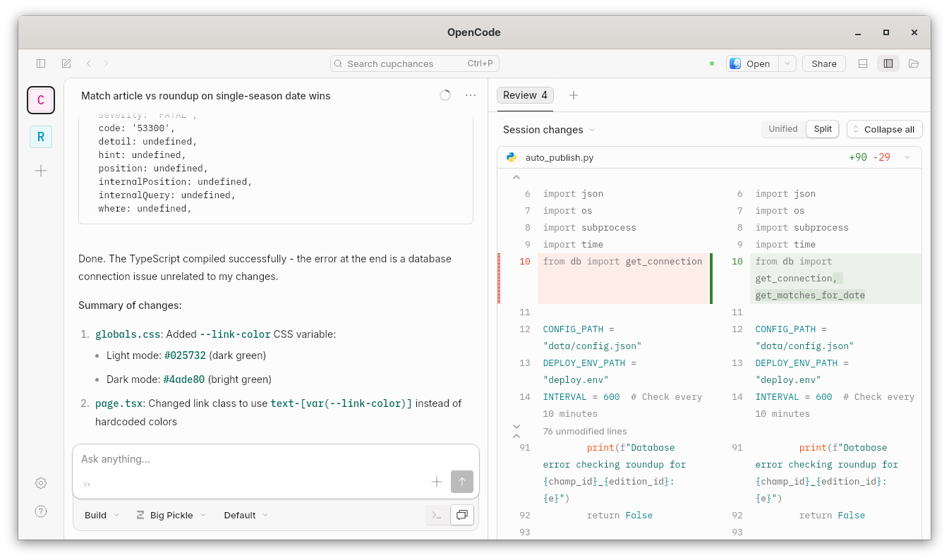The image size is (949, 560).
Task: Switch diff view to Unified
Action: click(782, 129)
